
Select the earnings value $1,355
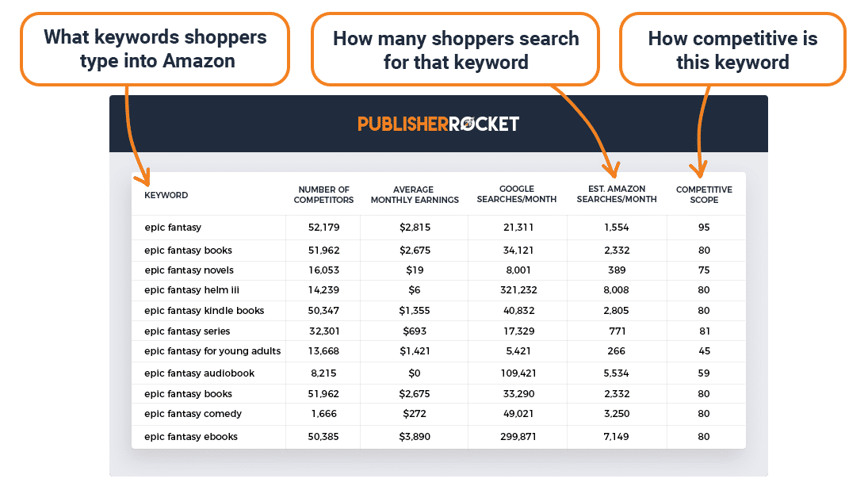[415, 311]
